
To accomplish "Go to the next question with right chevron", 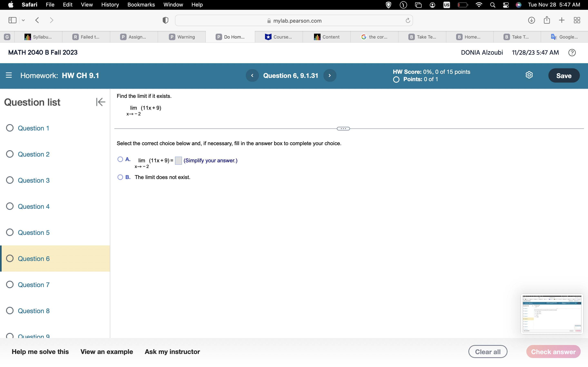I will click(330, 75).
